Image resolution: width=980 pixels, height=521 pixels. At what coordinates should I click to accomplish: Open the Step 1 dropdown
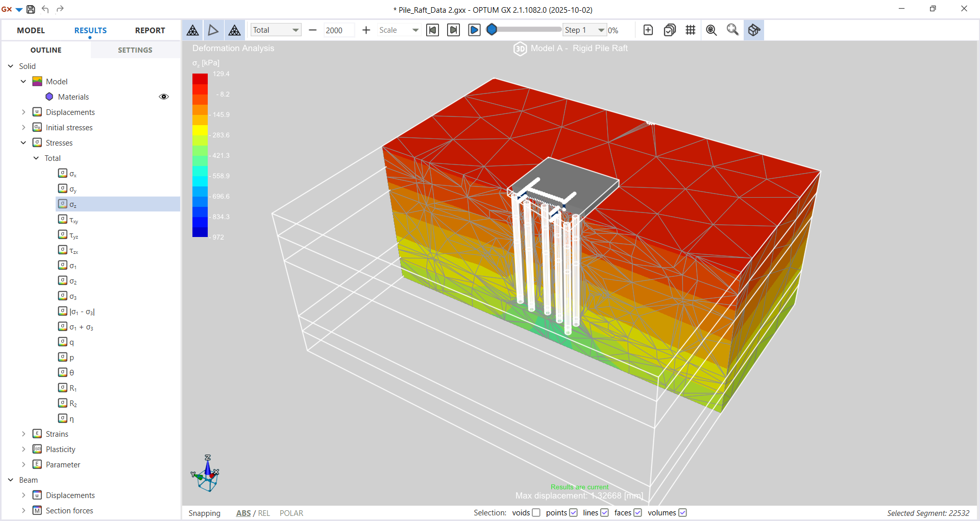[584, 30]
